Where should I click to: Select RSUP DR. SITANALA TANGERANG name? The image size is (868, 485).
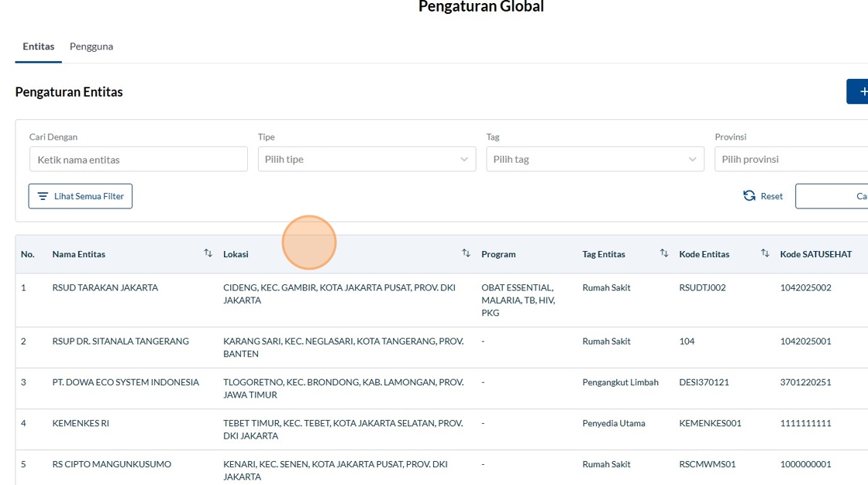coord(121,341)
